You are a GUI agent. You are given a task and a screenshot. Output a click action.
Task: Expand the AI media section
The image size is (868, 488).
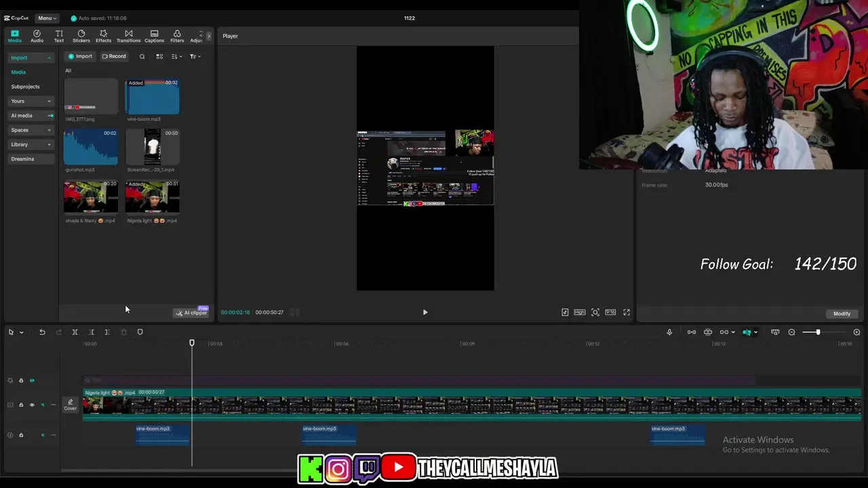coord(31,115)
